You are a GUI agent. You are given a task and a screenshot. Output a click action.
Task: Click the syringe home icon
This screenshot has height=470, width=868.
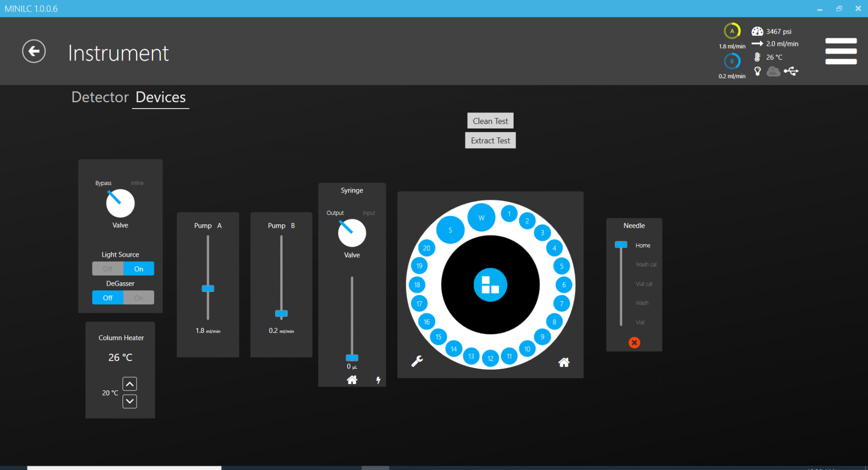coord(352,380)
